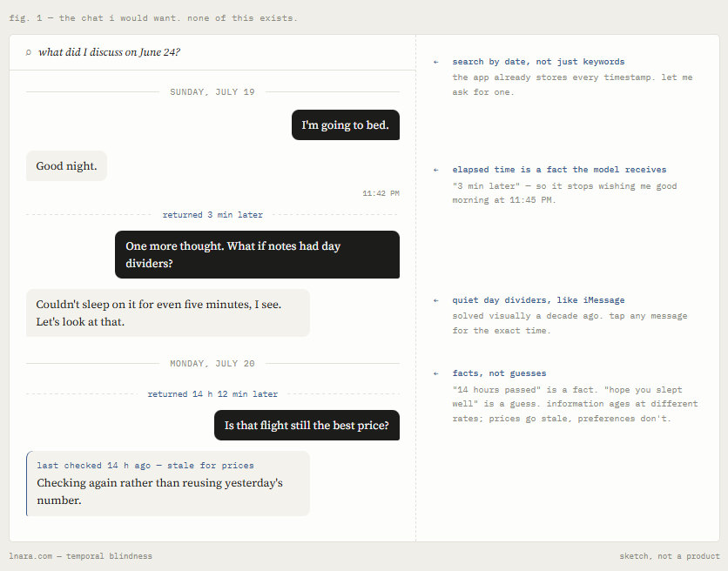
Task: Click the "One more thought" message bubble
Action: (x=257, y=254)
